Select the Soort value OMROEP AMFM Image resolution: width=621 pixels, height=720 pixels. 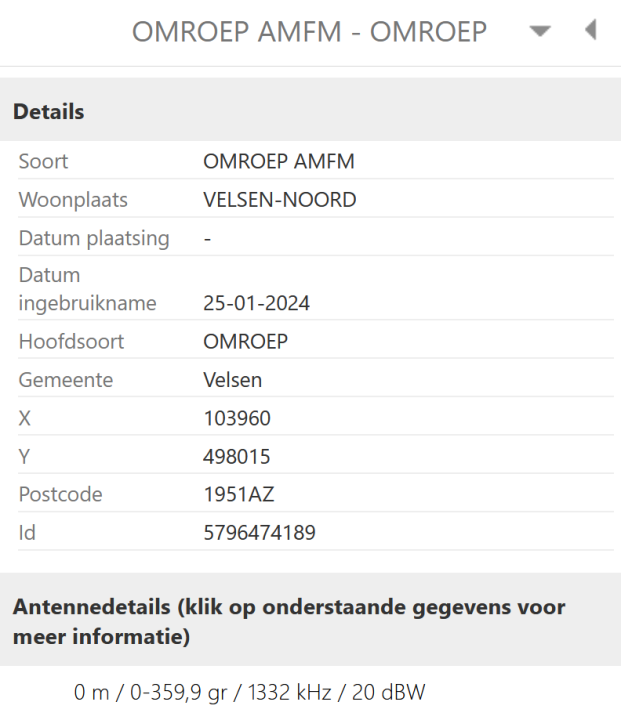tap(278, 161)
